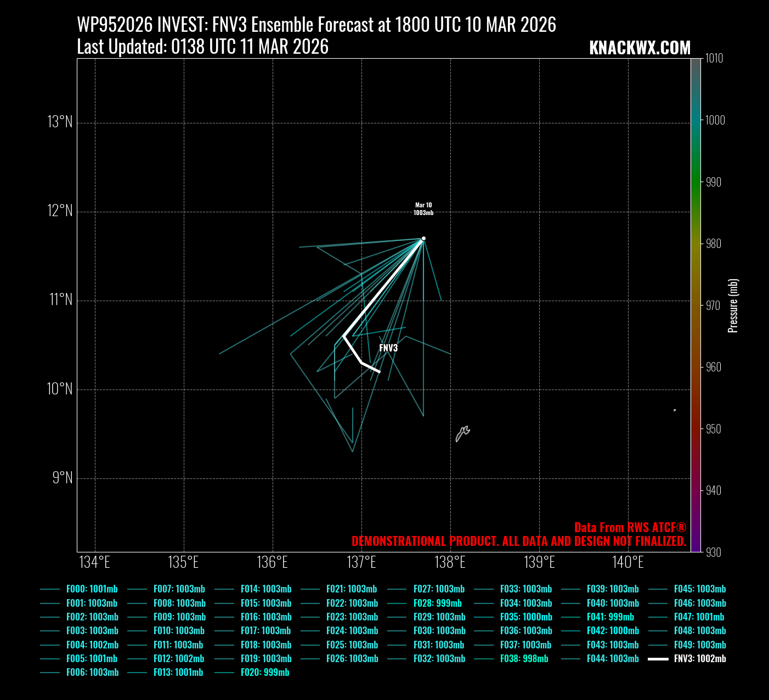Screen dimensions: 769x700
Task: Click the white starting point marker of the tracks
Action: tap(423, 239)
